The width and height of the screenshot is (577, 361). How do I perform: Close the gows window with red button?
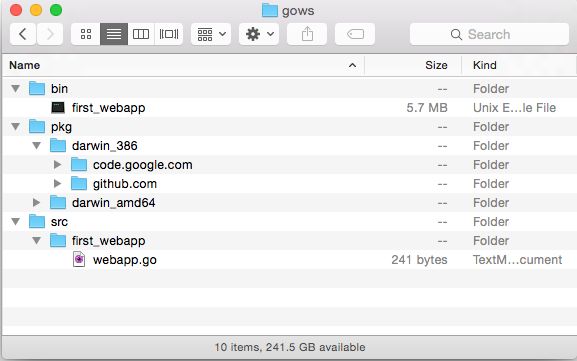(x=16, y=10)
